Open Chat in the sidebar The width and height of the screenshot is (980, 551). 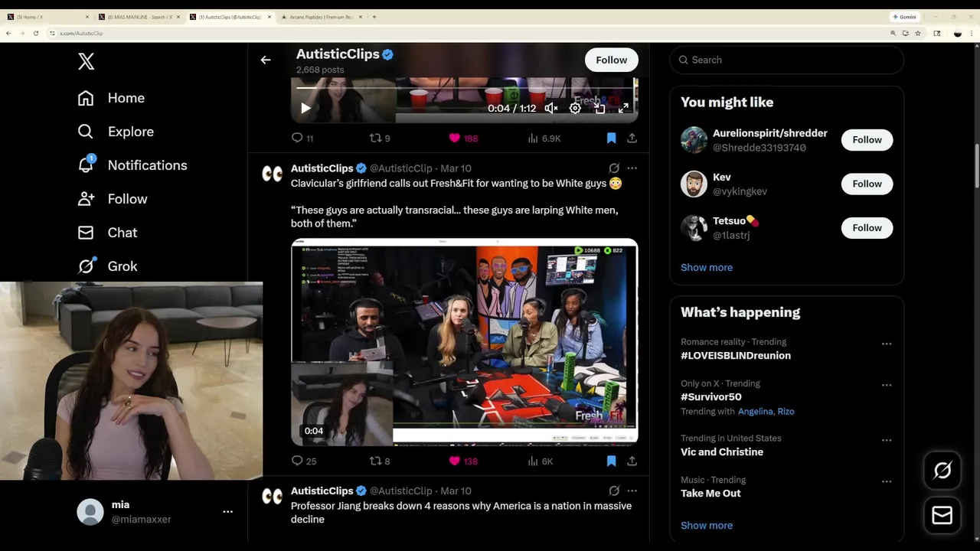tap(107, 233)
